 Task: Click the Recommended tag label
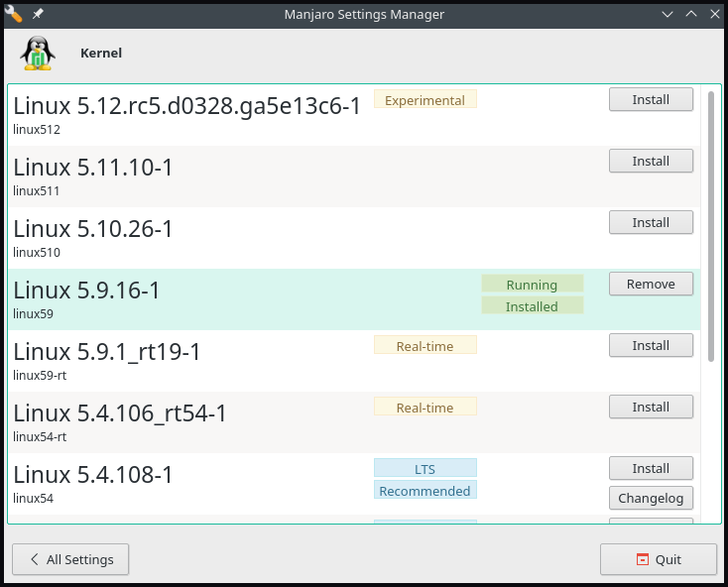[425, 490]
